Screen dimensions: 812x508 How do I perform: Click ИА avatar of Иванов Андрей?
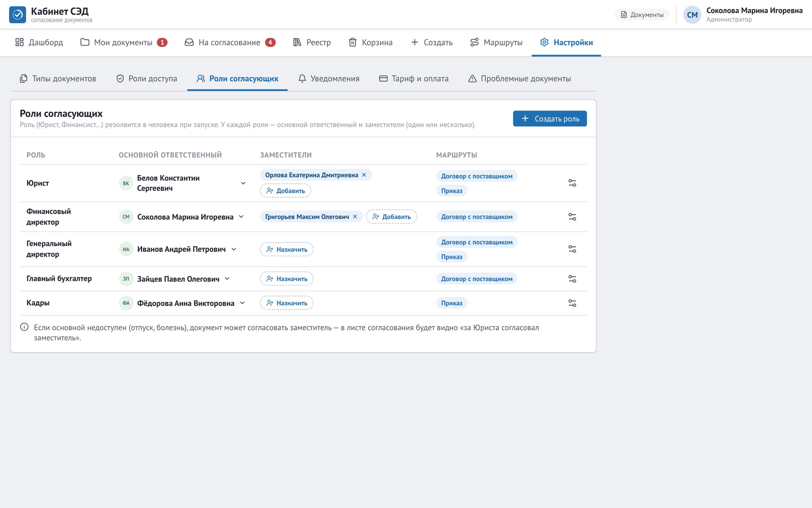126,249
